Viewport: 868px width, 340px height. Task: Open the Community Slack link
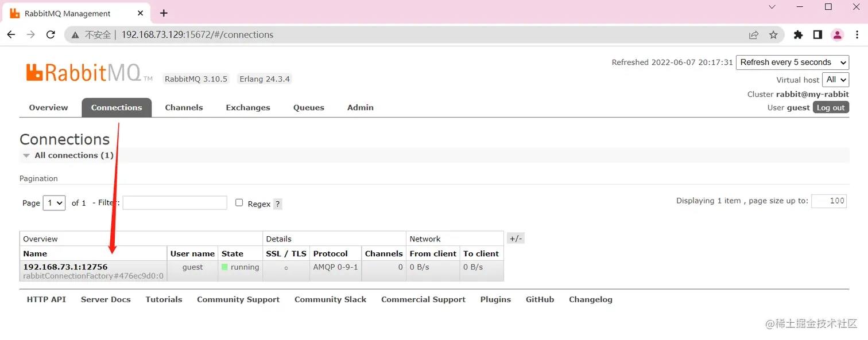pos(330,299)
